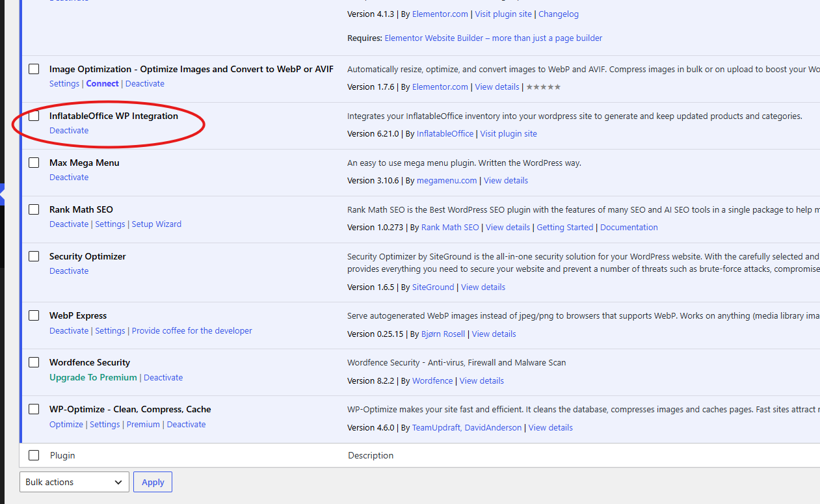Open SiteGround author link
This screenshot has width=820, height=504.
click(433, 287)
